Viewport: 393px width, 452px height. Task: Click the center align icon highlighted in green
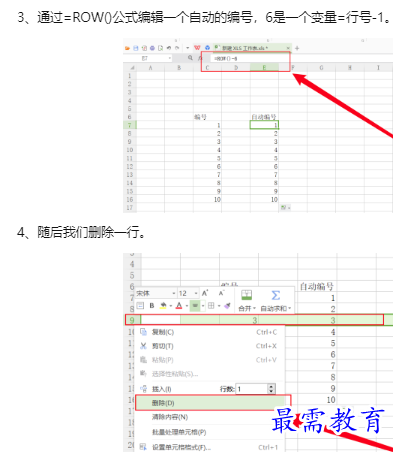pos(195,305)
